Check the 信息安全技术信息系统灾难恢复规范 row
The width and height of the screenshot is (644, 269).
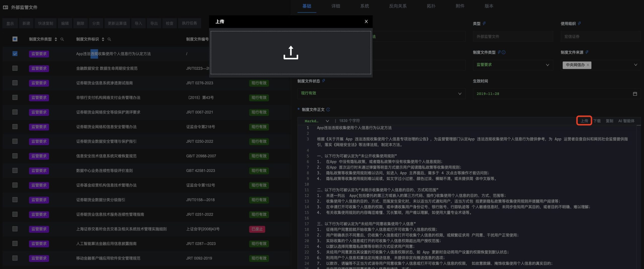pos(15,156)
